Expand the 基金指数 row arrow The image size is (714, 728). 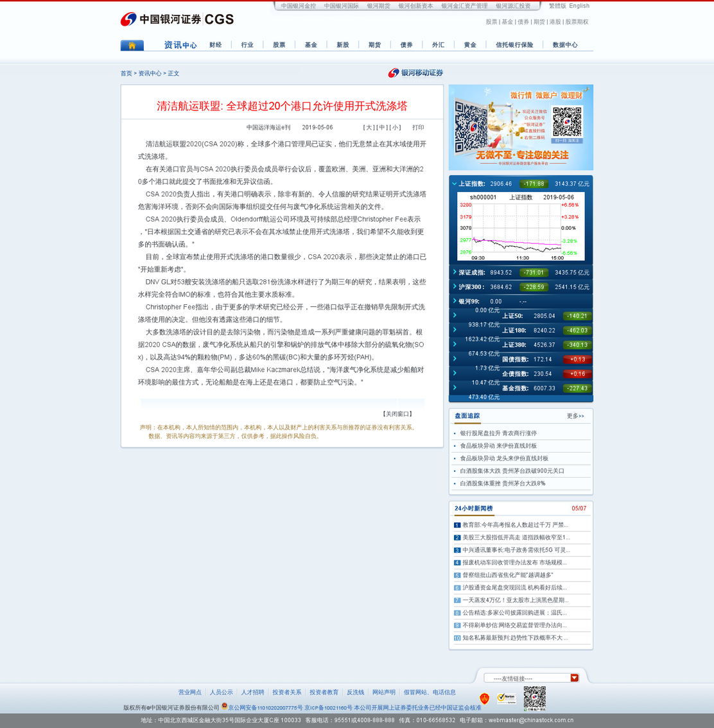(455, 387)
